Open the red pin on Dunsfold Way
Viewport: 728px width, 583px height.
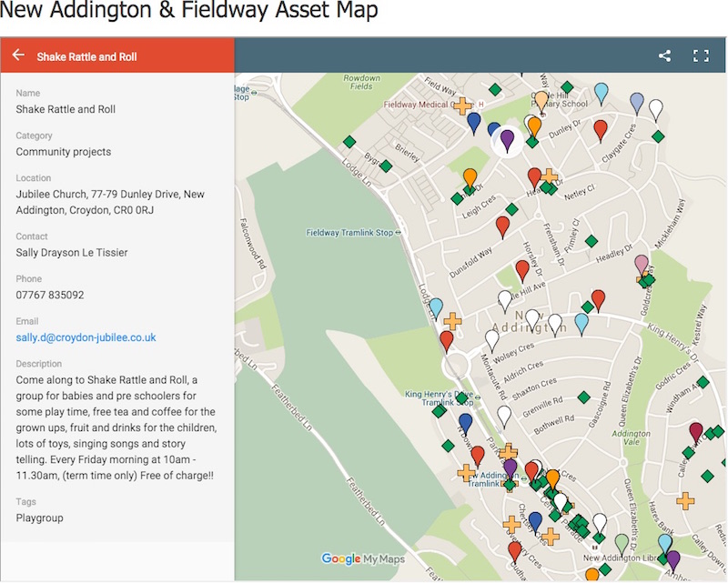pos(502,226)
